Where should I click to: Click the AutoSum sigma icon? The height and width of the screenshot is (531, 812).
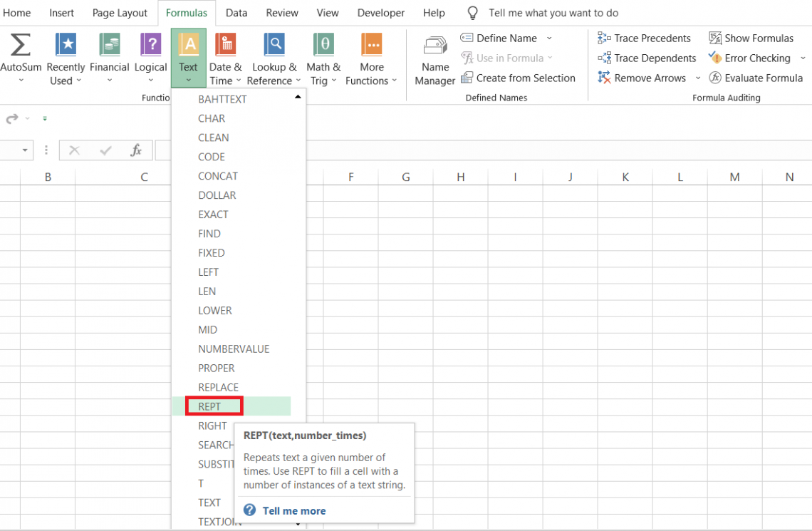pyautogui.click(x=20, y=45)
